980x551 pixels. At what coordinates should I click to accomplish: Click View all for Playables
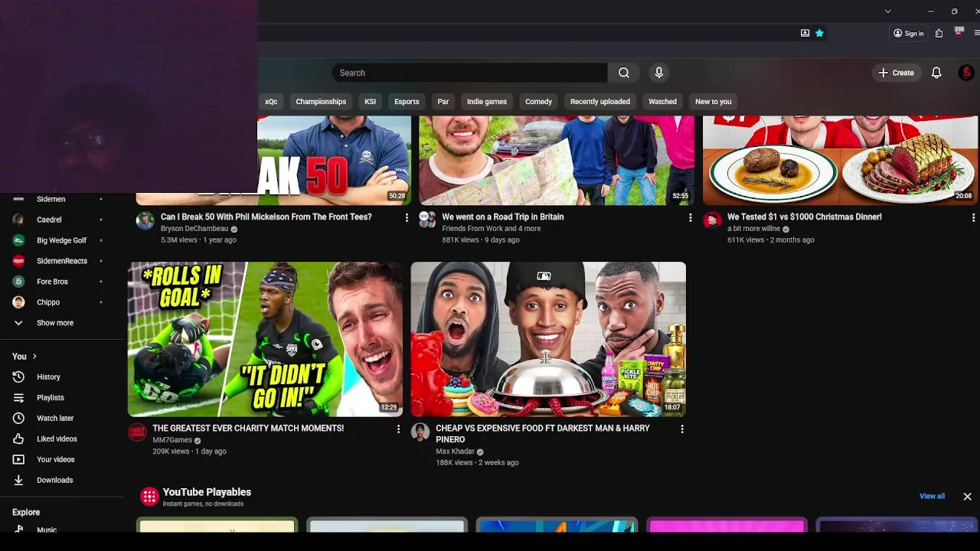tap(932, 497)
